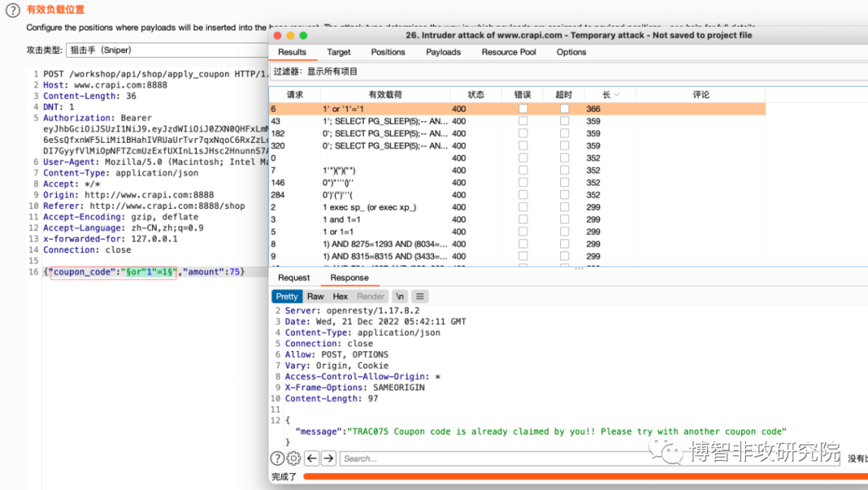
Task: Click the Authorization Bearer header line
Action: pyautogui.click(x=97, y=118)
